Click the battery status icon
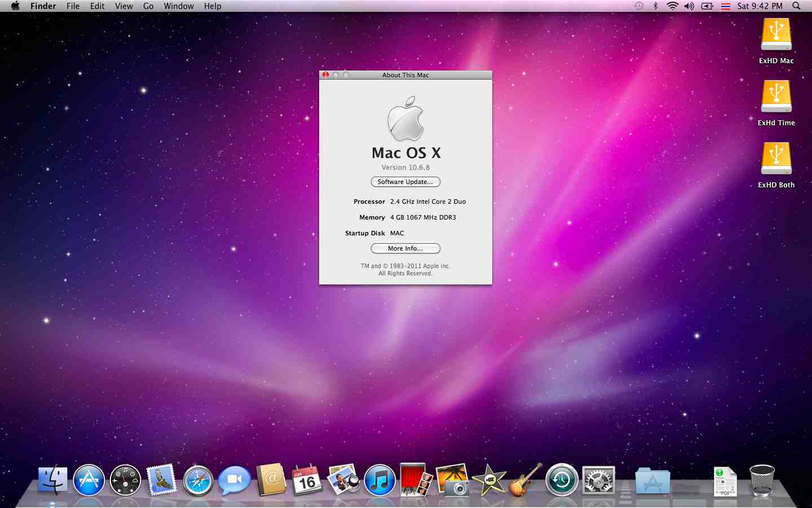 [707, 6]
